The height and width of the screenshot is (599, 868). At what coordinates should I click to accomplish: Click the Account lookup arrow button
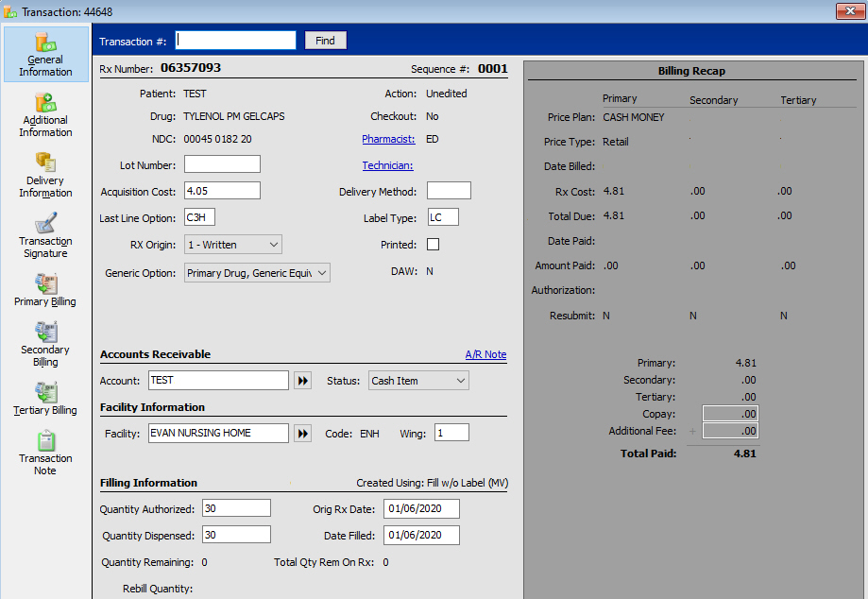302,381
